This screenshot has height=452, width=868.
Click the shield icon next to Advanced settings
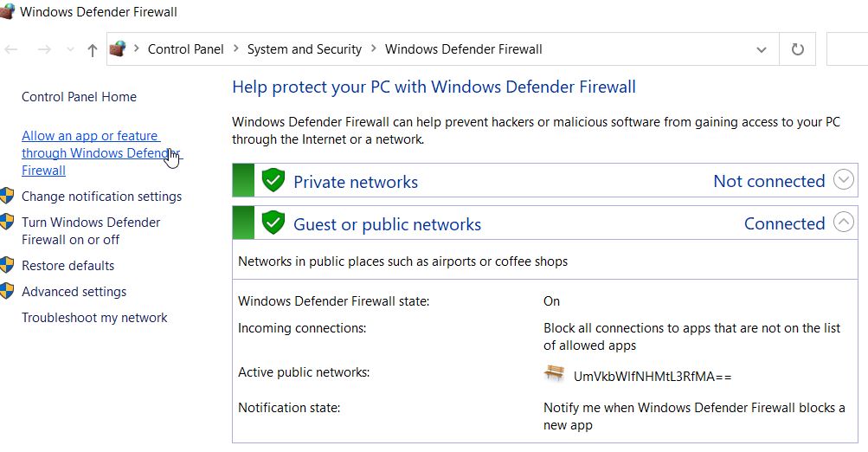[x=7, y=291]
